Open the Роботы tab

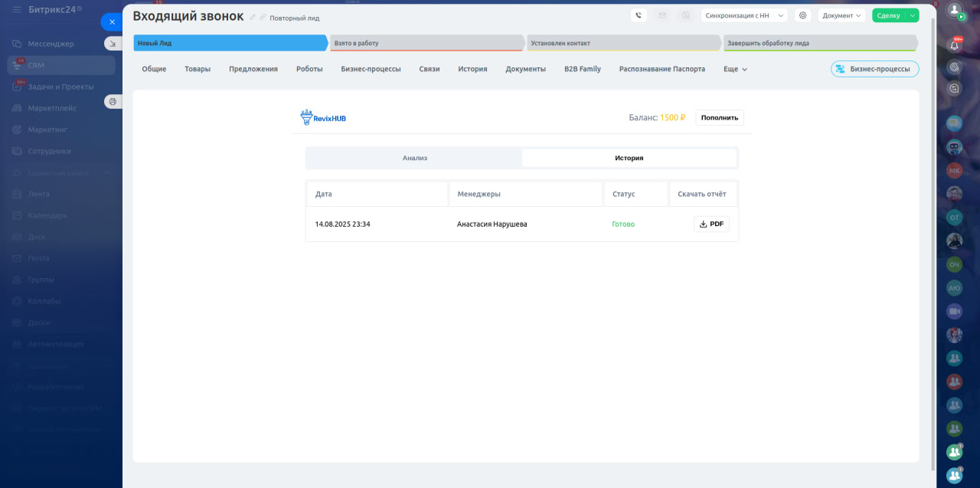309,69
